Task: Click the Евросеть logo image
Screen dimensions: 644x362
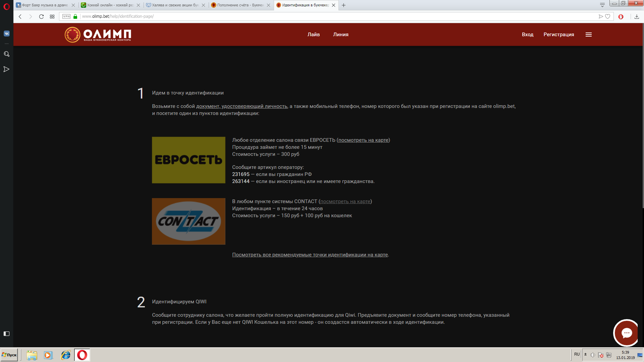Action: click(189, 160)
